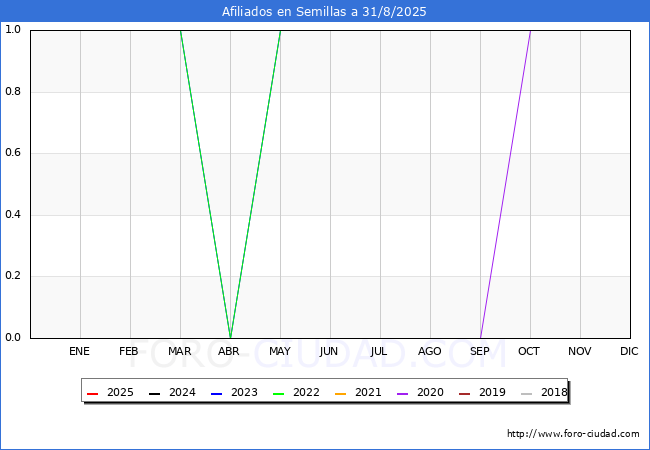Click the dark red 2019 legend swatch
Viewport: 650px width, 450px height.
click(x=464, y=394)
